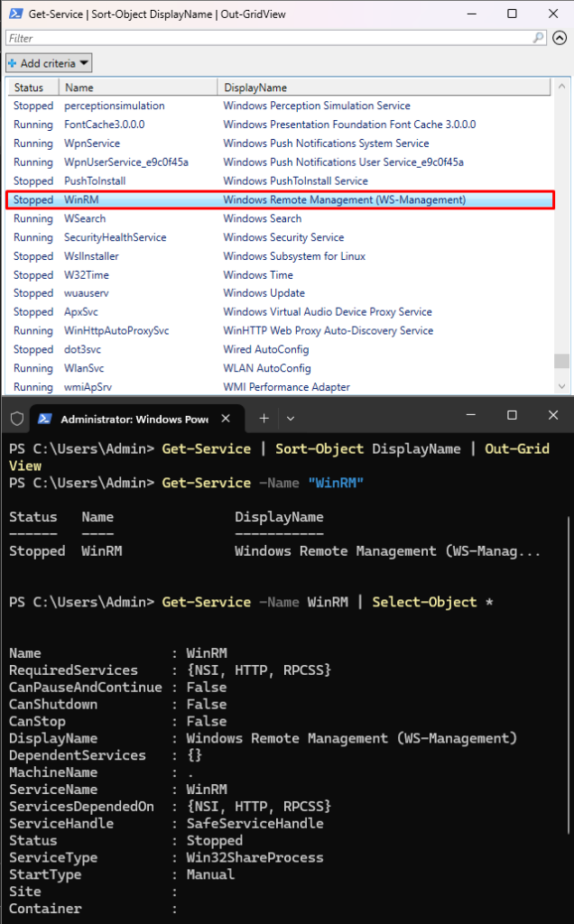
Task: Click the grid vertical scrollbar thumb
Action: pos(561,361)
